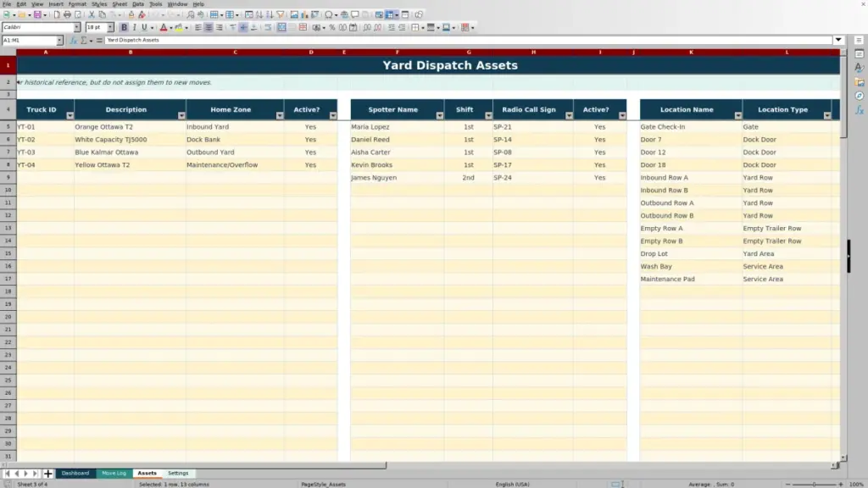The width and height of the screenshot is (868, 488).
Task: Toggle center horizontally alignment
Action: 209,27
